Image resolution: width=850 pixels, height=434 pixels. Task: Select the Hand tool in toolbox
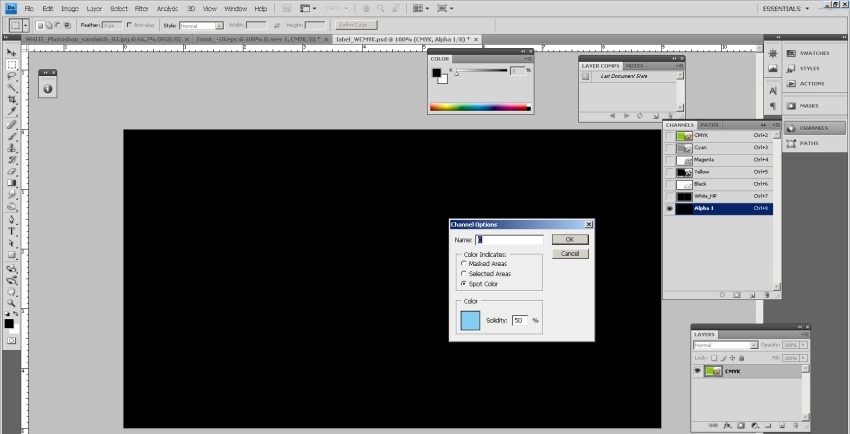(11, 292)
